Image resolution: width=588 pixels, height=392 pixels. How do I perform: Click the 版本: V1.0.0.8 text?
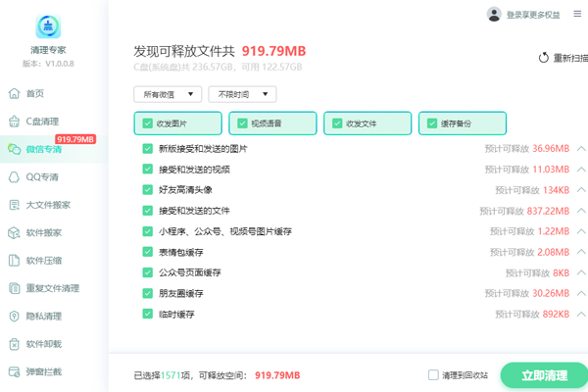pos(48,64)
